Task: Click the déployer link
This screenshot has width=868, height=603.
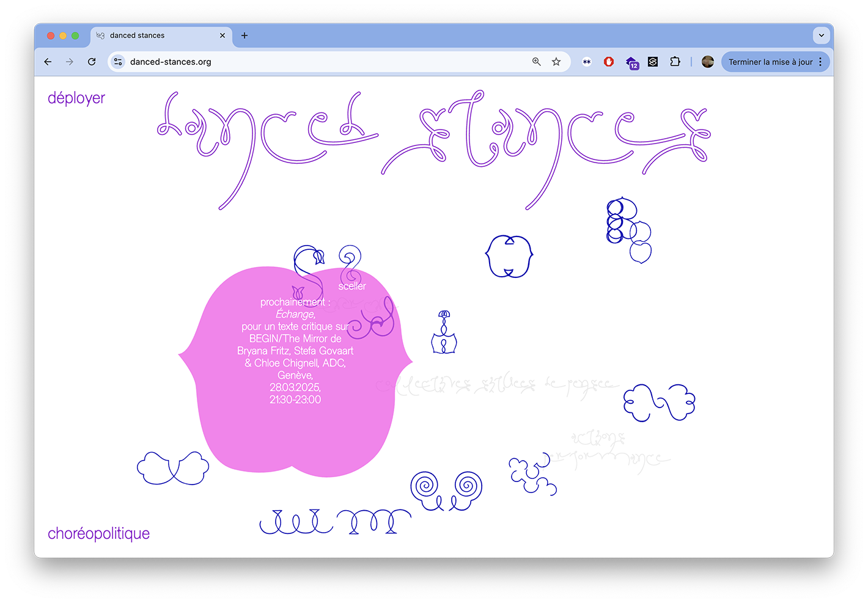Action: 76,98
